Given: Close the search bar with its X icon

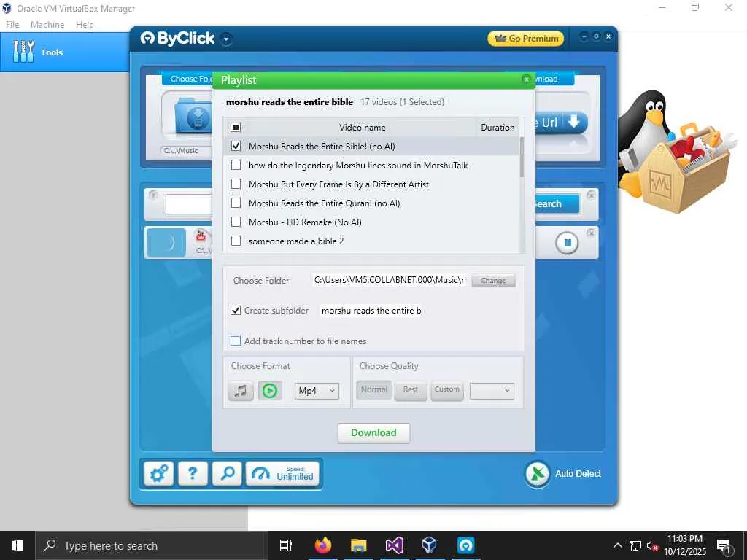Looking at the screenshot, I should 591,195.
